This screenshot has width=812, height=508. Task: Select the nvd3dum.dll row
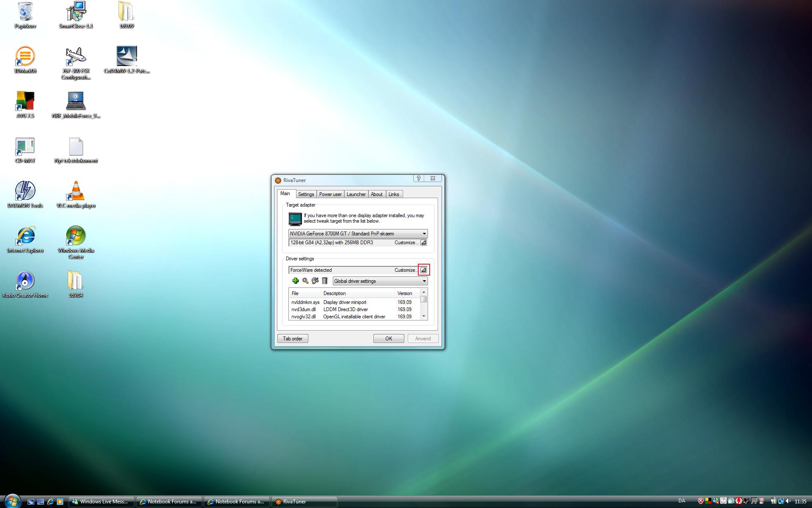point(354,309)
